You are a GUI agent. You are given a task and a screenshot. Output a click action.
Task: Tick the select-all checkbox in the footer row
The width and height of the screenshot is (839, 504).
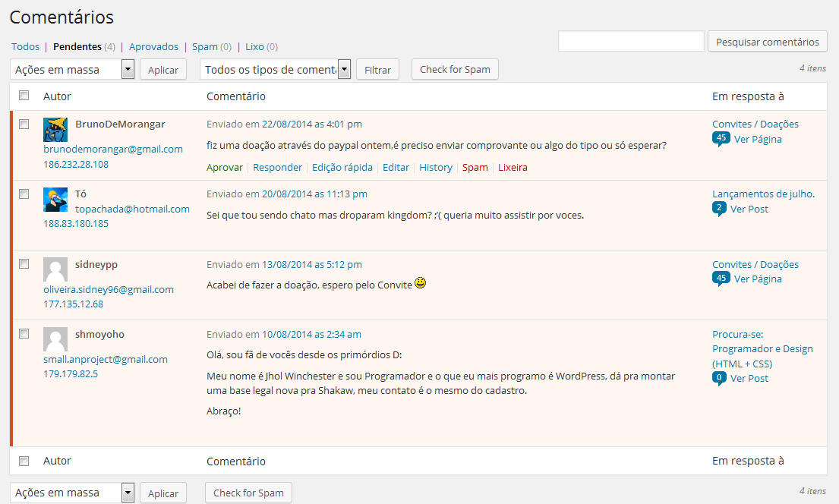pos(24,461)
